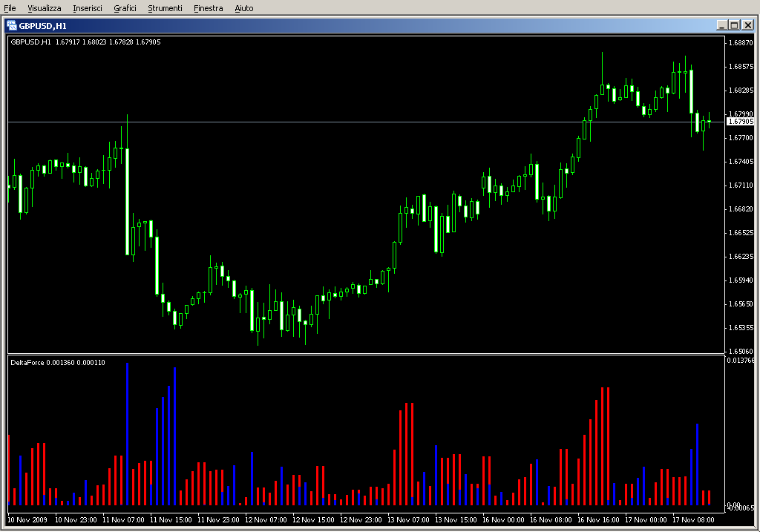Click the 11 Nov 23:00 time label
The height and width of the screenshot is (532, 760).
coord(218,520)
